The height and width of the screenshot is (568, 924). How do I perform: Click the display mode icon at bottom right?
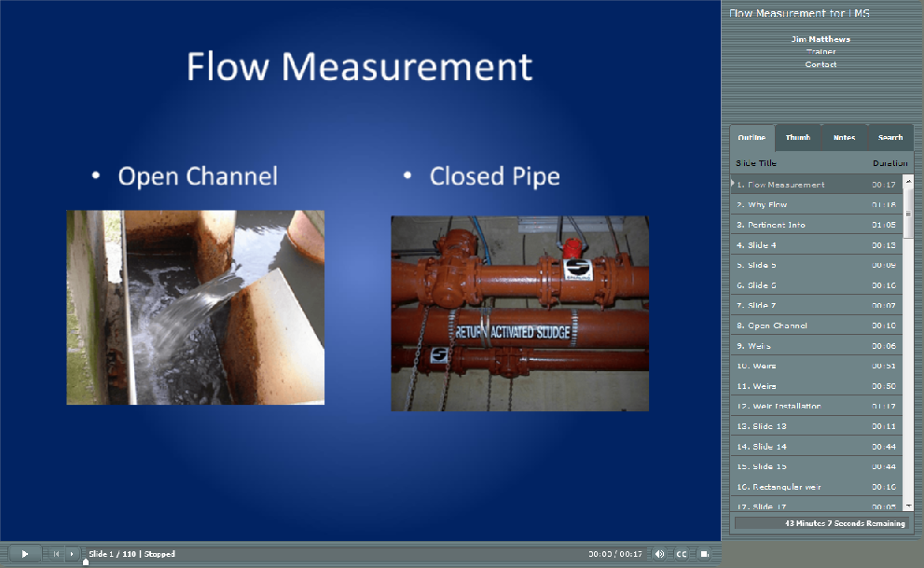[704, 553]
